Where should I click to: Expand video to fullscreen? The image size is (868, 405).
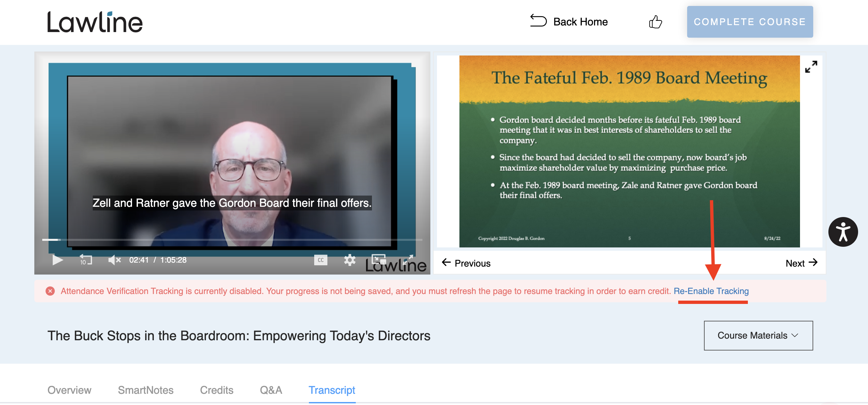[408, 260]
